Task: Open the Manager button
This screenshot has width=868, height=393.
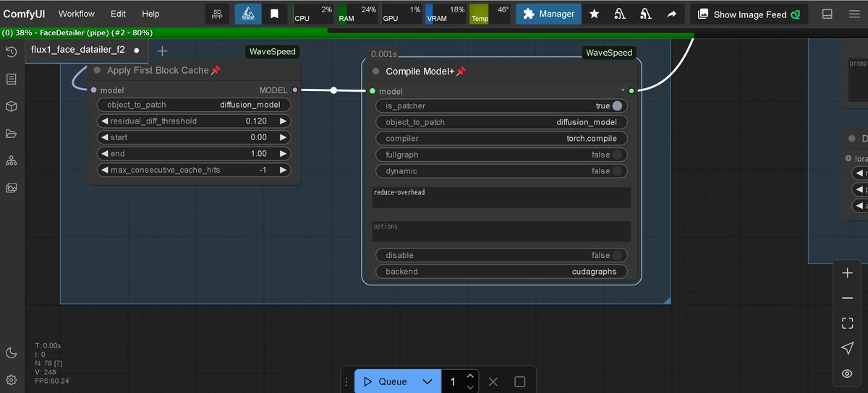Action: [x=548, y=14]
